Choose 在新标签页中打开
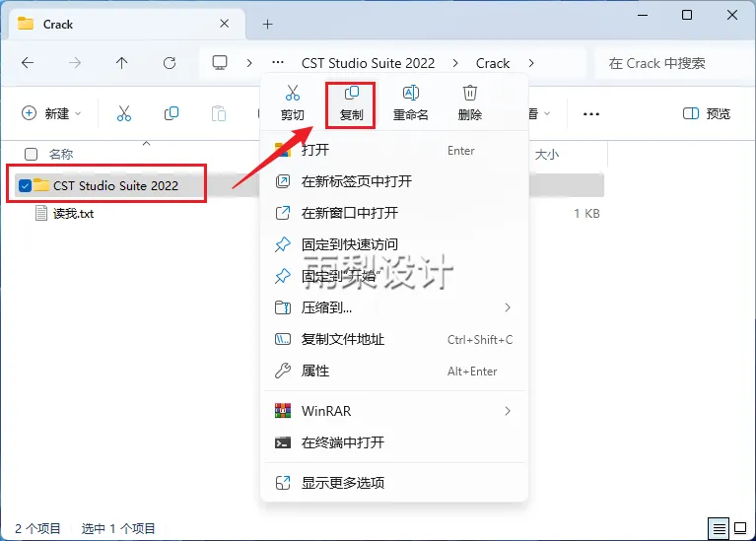The height and width of the screenshot is (541, 756). [393, 181]
